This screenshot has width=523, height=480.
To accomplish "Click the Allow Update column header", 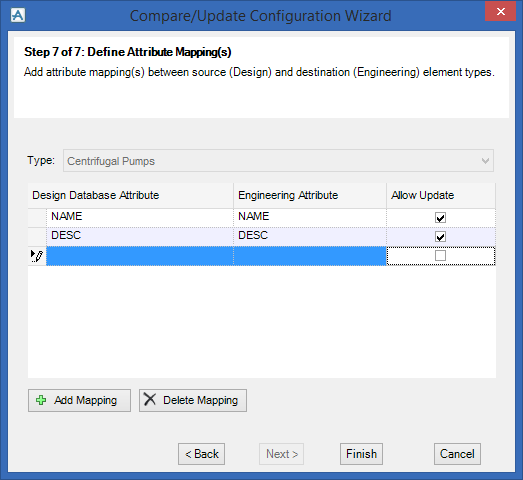I will click(x=441, y=195).
